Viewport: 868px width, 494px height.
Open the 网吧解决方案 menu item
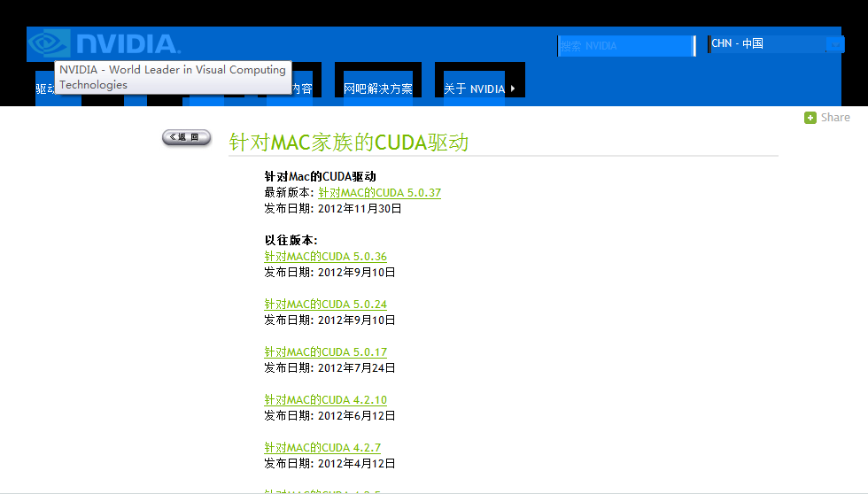pos(378,89)
